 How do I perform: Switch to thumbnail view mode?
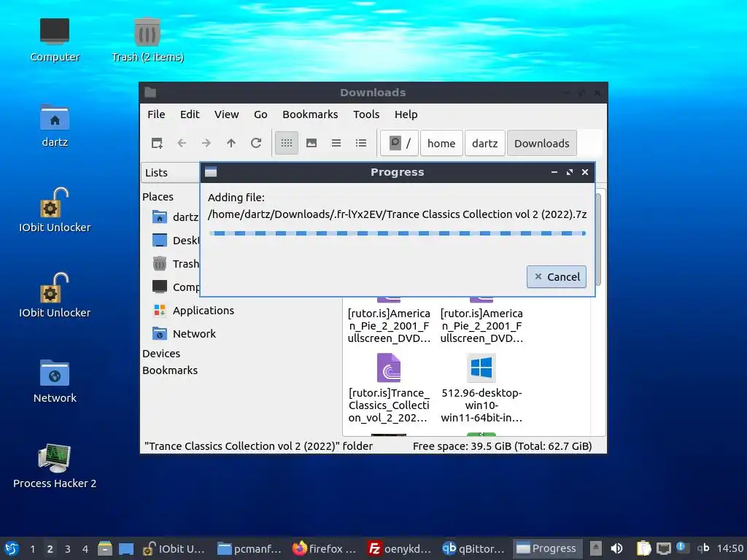(311, 143)
